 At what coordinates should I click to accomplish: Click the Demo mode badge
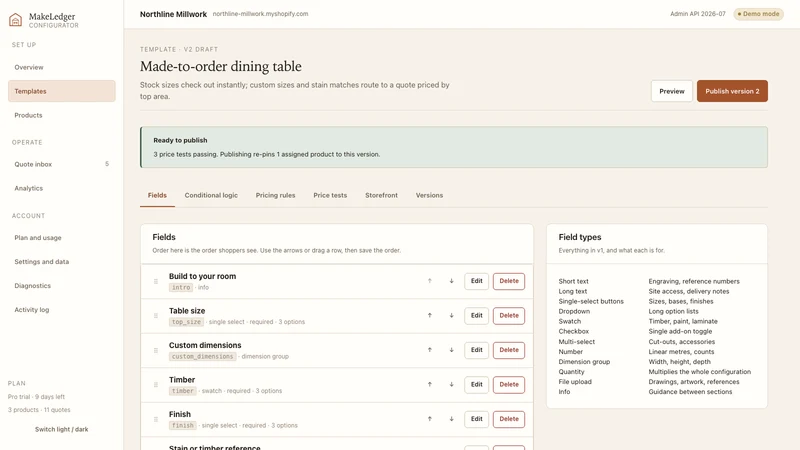coord(758,14)
